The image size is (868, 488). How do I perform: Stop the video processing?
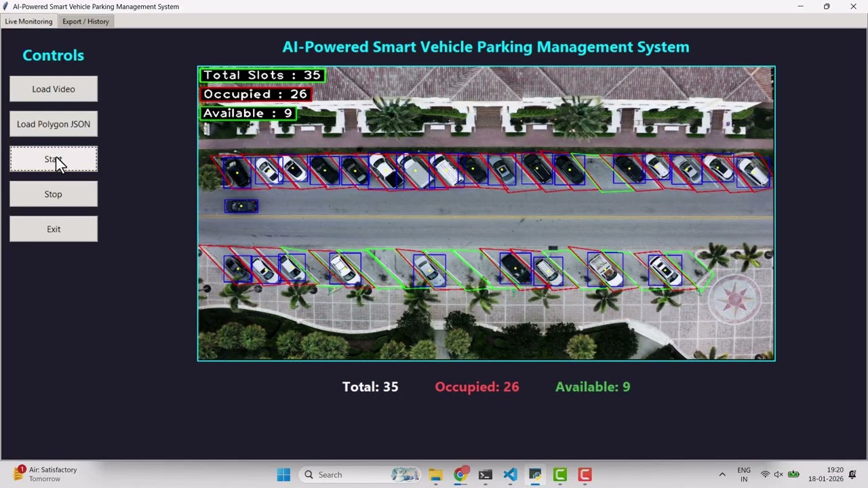[x=54, y=194]
